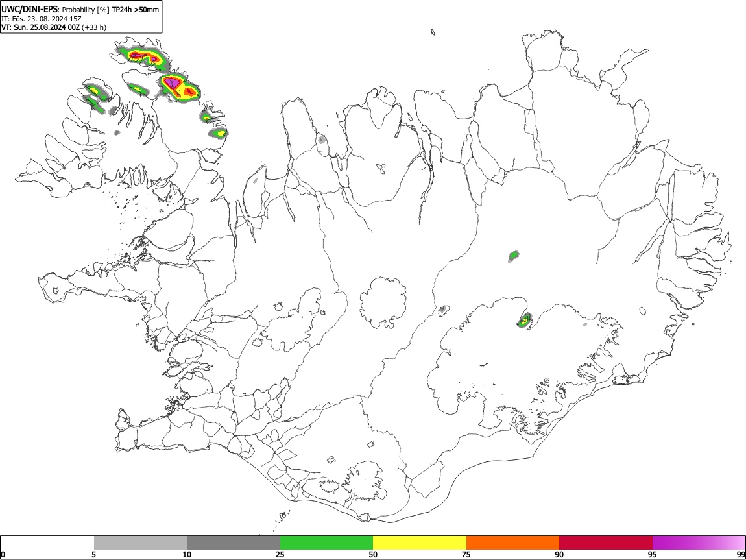Click the legend value '95'
The height and width of the screenshot is (560, 746).
pos(653,554)
